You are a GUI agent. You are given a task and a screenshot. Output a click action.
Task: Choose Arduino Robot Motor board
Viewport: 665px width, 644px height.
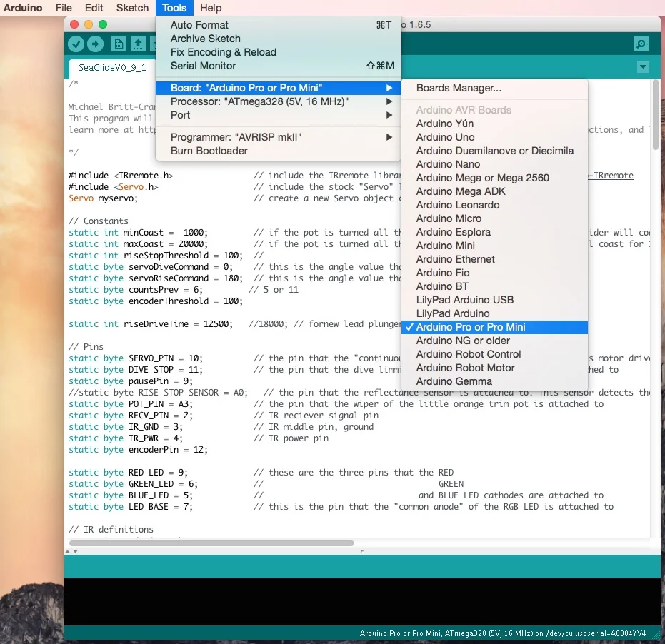[x=494, y=368]
